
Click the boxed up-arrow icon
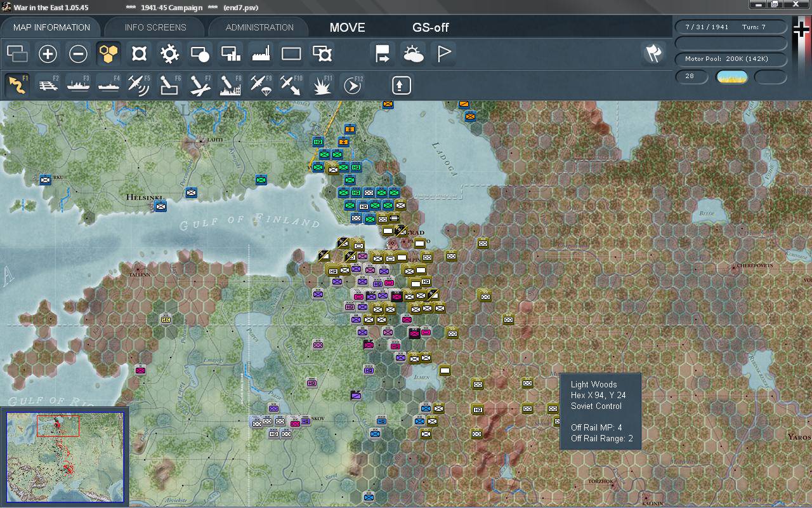point(401,84)
